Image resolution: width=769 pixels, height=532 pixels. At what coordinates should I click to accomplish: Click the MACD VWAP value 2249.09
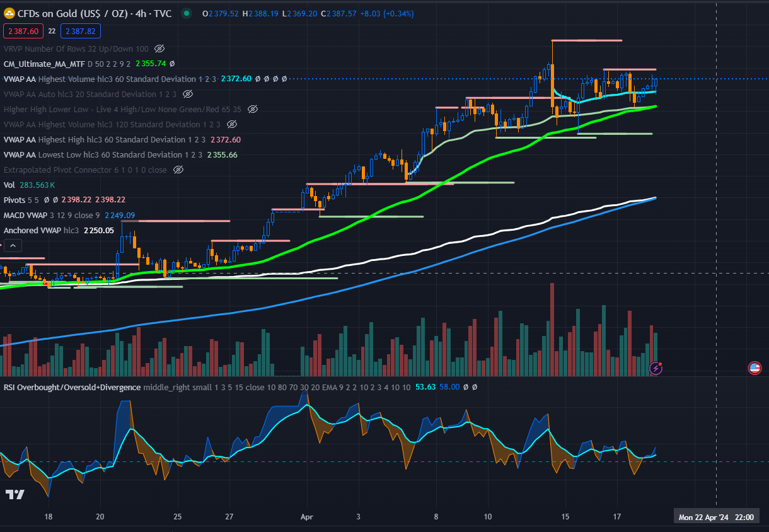pos(120,215)
